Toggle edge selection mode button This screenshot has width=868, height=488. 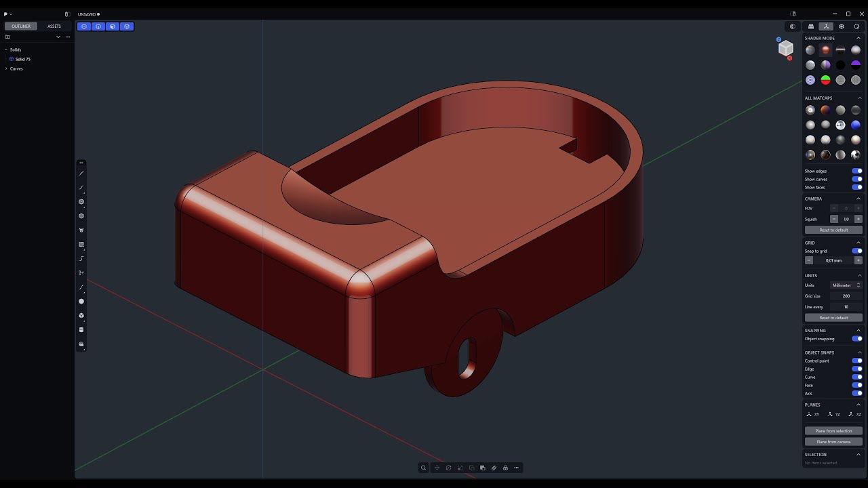[x=98, y=26]
